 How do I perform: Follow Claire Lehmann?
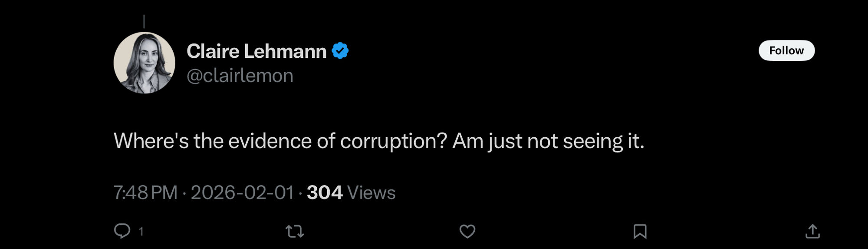tap(786, 50)
